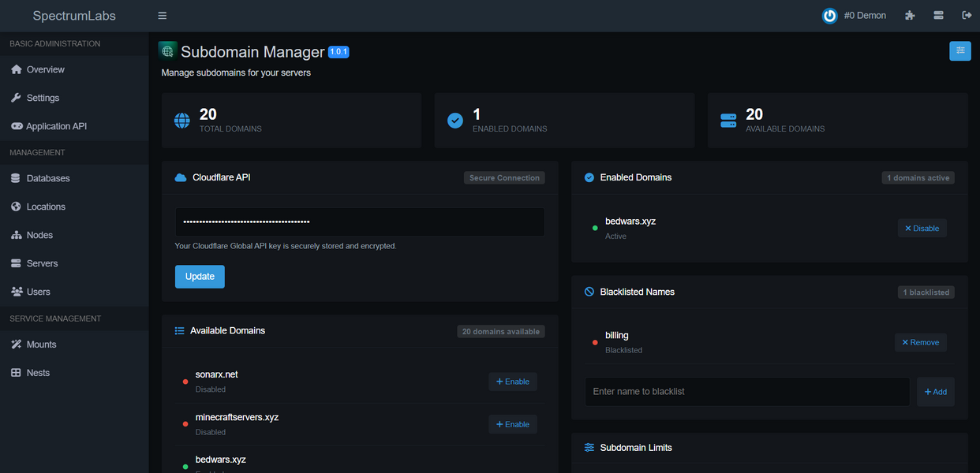Open the Application API key icon
Image resolution: width=980 pixels, height=473 pixels.
pos(17,126)
